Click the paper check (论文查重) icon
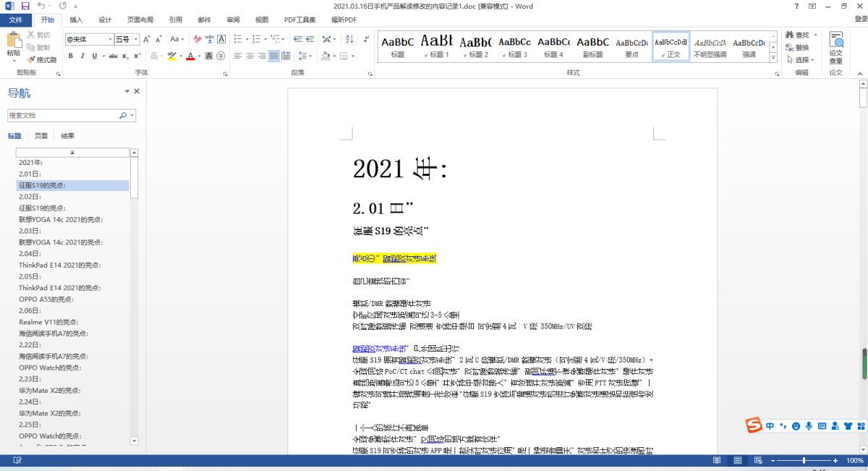This screenshot has height=471, width=868. [x=836, y=47]
